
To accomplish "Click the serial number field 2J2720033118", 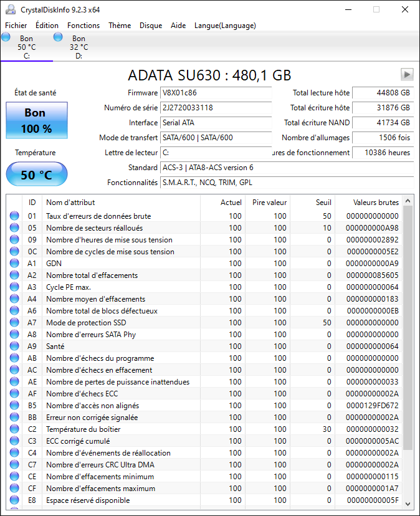I will [x=216, y=108].
